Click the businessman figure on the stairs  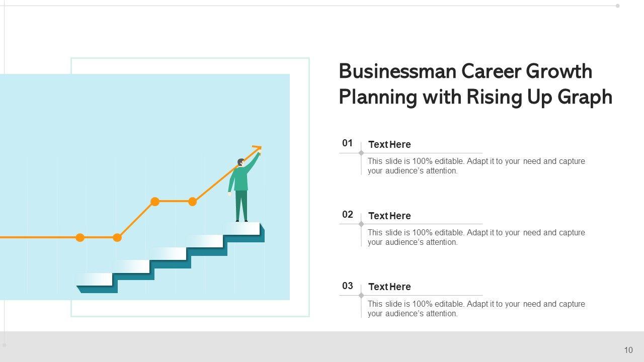pos(242,191)
